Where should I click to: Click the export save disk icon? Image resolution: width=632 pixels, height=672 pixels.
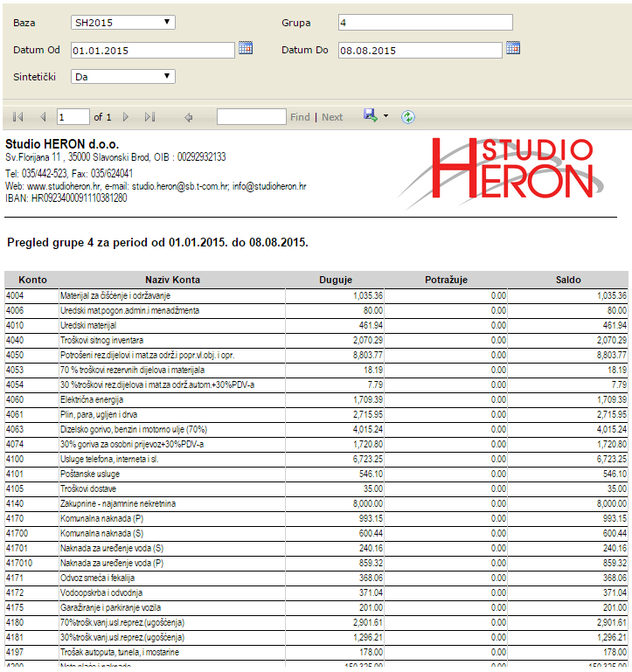click(371, 116)
